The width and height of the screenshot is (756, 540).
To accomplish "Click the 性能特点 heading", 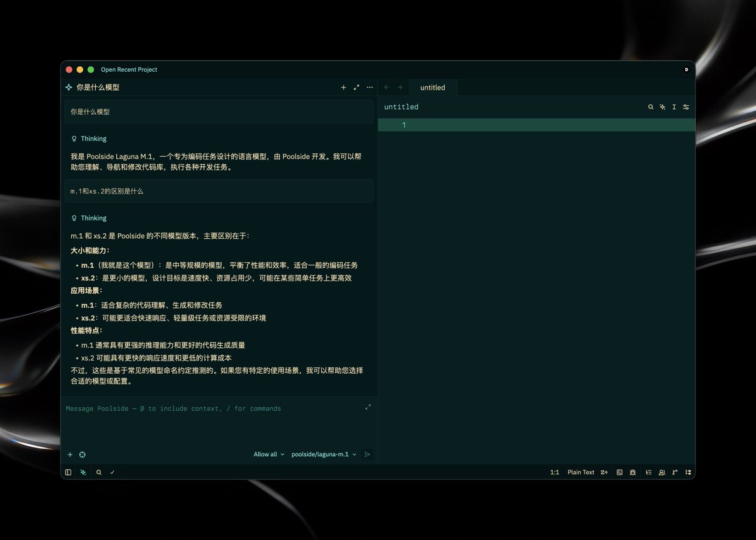I will pos(87,331).
